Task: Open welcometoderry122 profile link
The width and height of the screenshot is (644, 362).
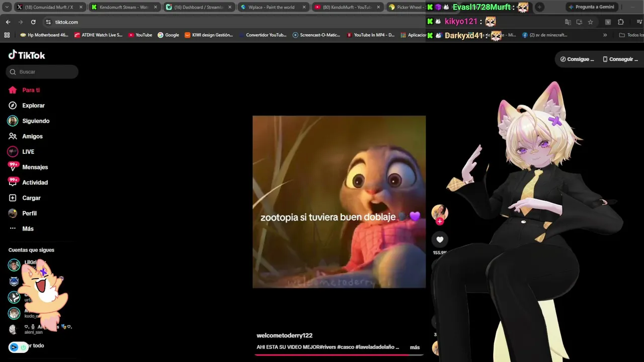Action: [x=284, y=335]
